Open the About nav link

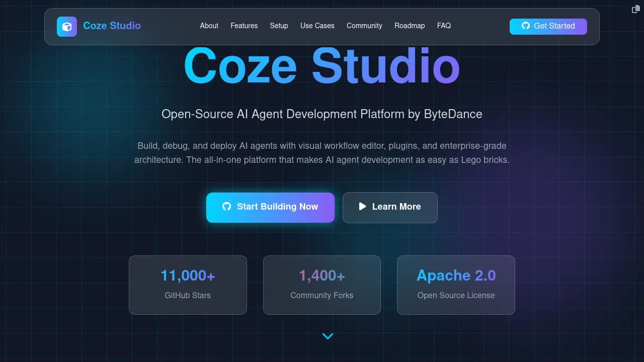(x=209, y=26)
